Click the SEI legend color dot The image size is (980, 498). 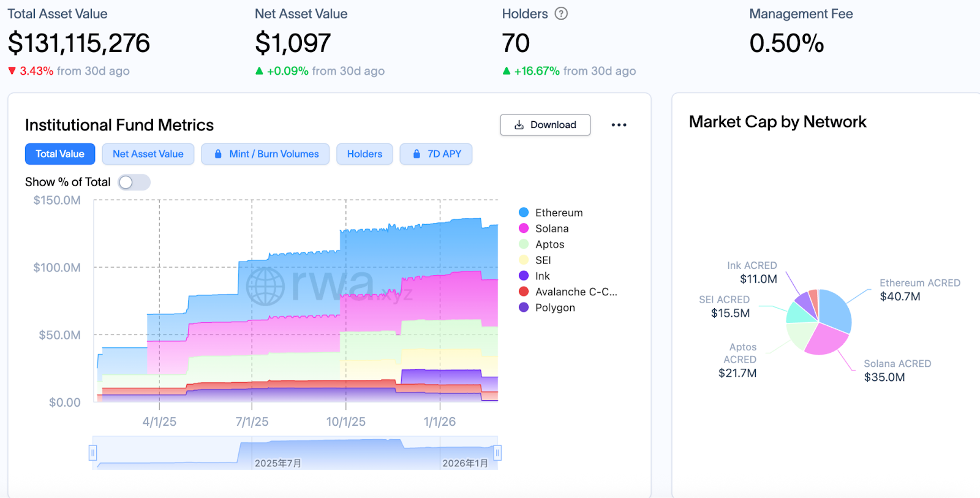pyautogui.click(x=524, y=260)
